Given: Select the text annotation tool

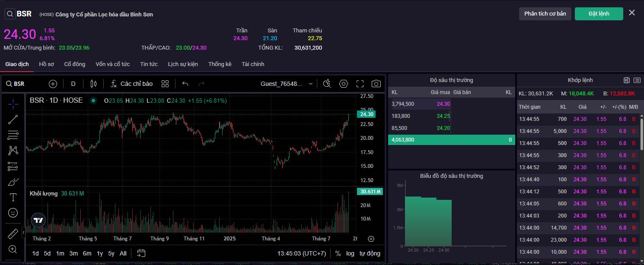Looking at the screenshot, I should click(x=13, y=197).
